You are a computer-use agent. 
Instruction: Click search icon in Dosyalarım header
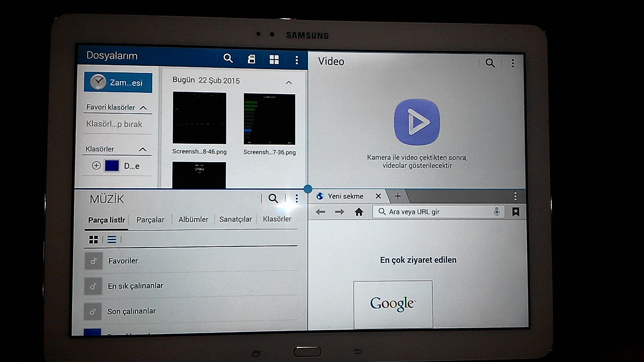(x=228, y=58)
